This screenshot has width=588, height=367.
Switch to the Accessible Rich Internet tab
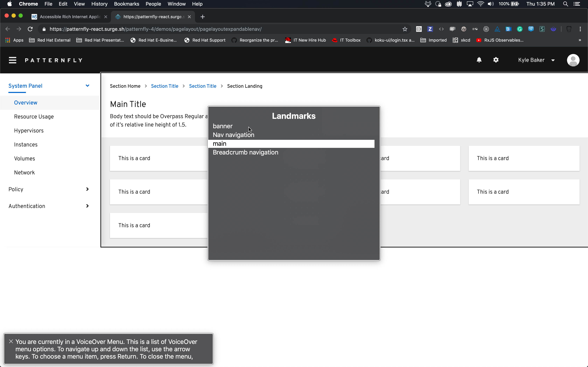[x=70, y=17]
